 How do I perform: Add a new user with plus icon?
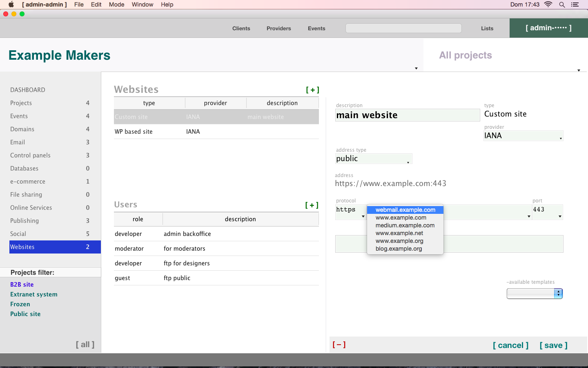point(312,205)
